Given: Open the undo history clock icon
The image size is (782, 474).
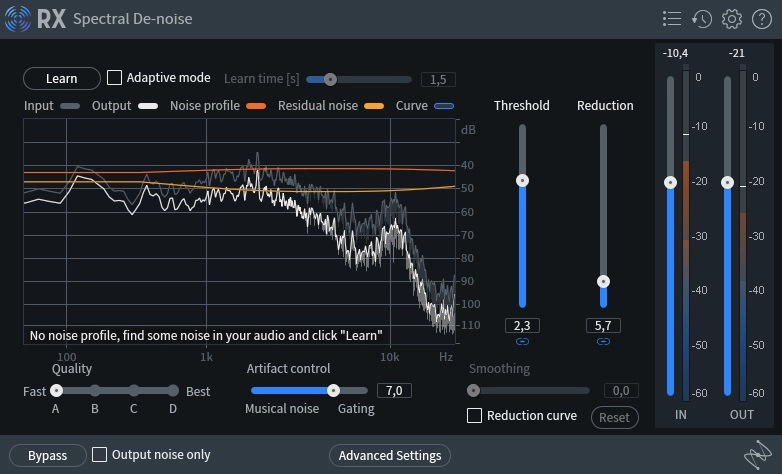Looking at the screenshot, I should tap(702, 19).
